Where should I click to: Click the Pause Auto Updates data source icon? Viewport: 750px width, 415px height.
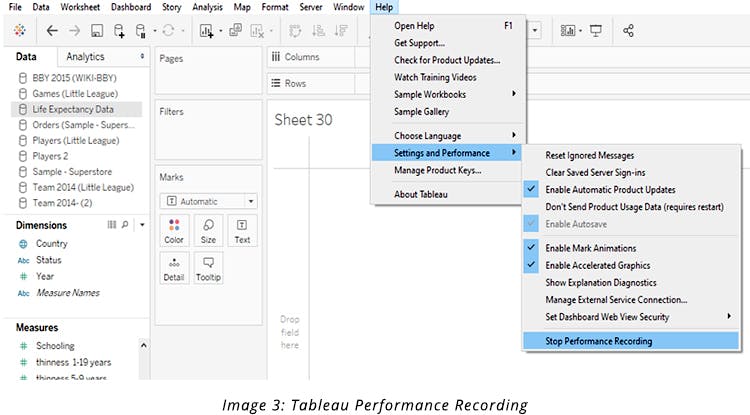(x=140, y=31)
